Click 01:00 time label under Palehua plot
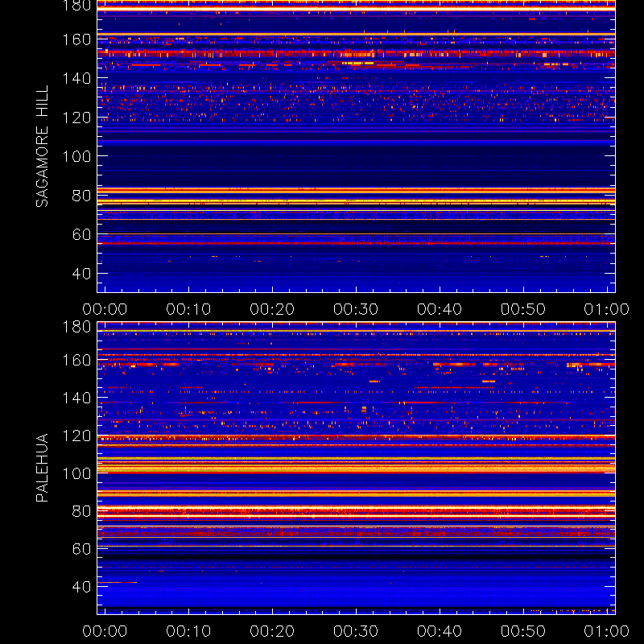Screen dimensions: 644x644 point(607,631)
